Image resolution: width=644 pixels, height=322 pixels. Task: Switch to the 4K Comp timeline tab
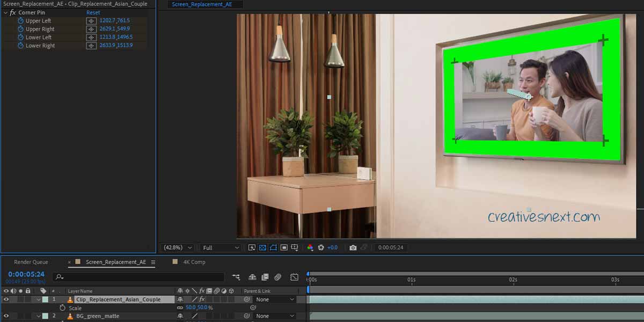coord(194,262)
